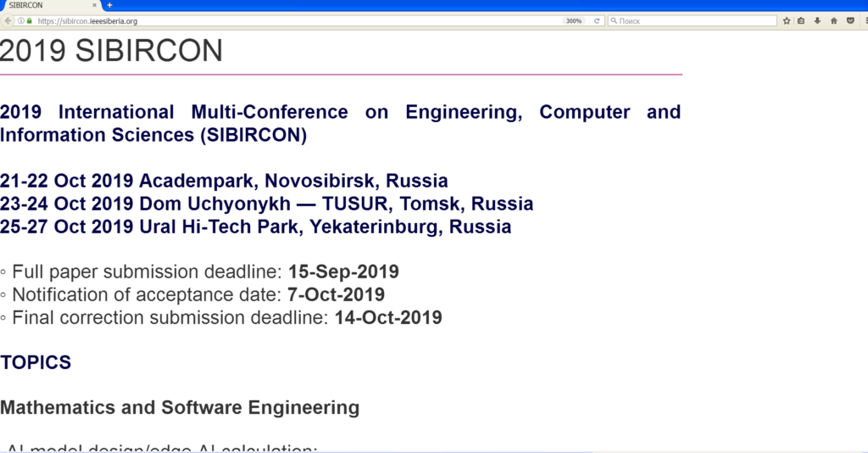
Task: Click the Academpark, Novosibirsk date line
Action: coord(224,181)
